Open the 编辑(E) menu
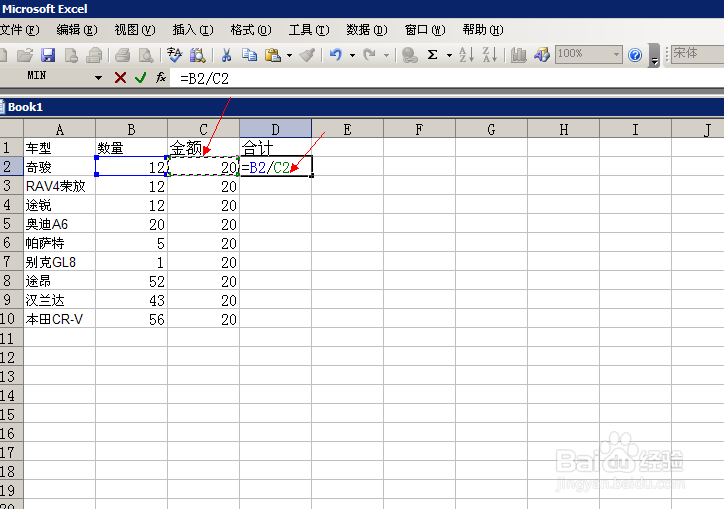724x509 pixels. (77, 30)
